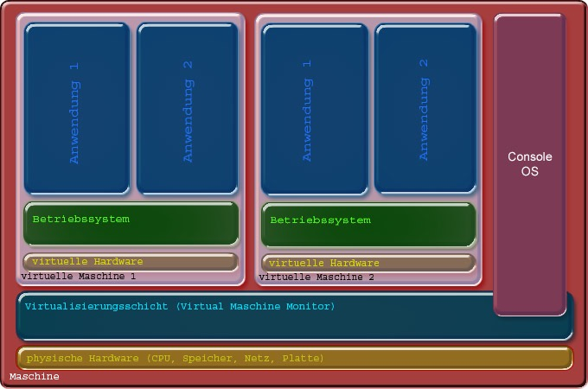Click the 'Virtualisierungsschicht' text label
588x389 pixels.
[x=98, y=306]
